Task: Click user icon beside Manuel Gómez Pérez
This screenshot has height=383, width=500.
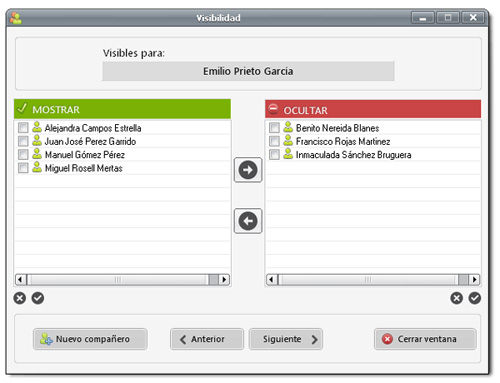Action: 37,154
